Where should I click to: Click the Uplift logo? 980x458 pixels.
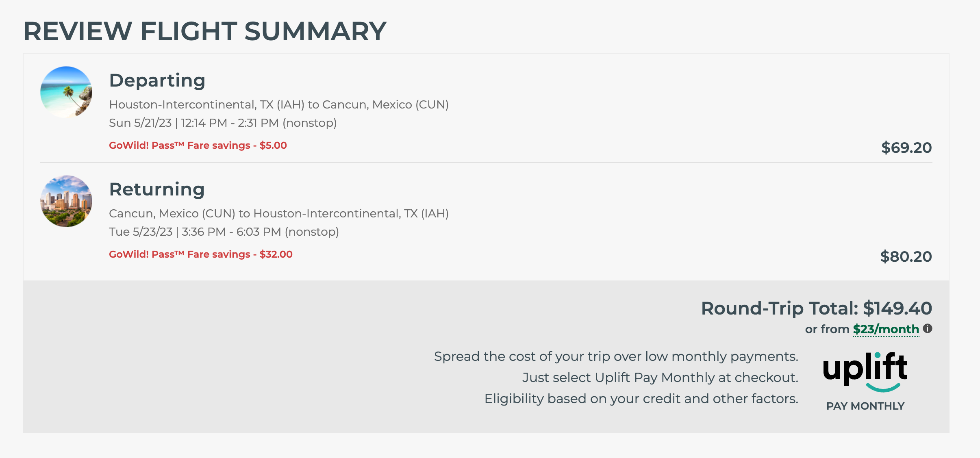click(865, 372)
